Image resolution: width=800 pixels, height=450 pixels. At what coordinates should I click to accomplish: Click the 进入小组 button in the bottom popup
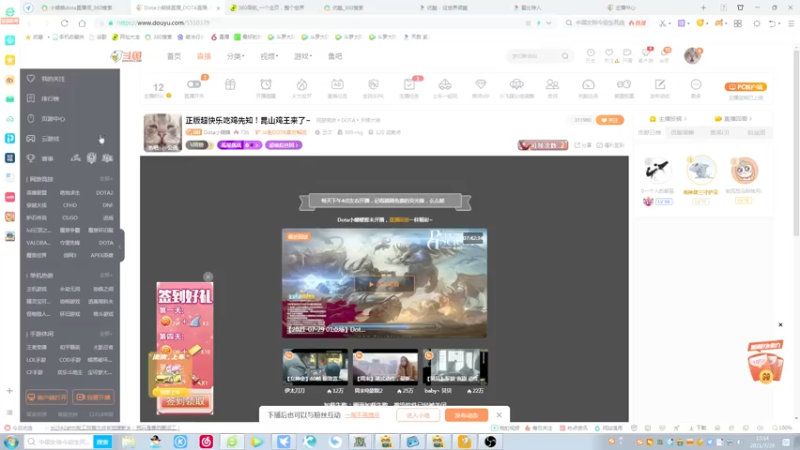pyautogui.click(x=417, y=415)
